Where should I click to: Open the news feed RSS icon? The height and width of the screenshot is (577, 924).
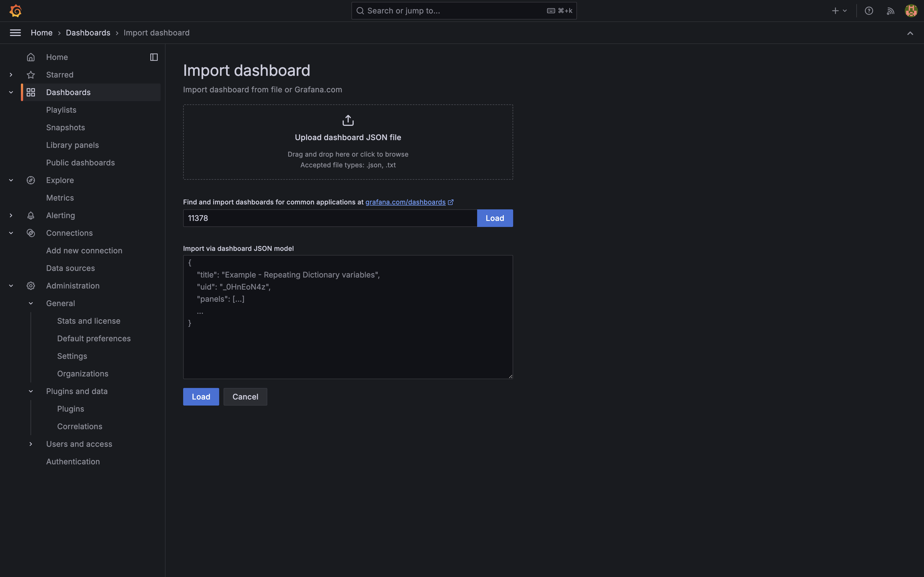click(890, 11)
